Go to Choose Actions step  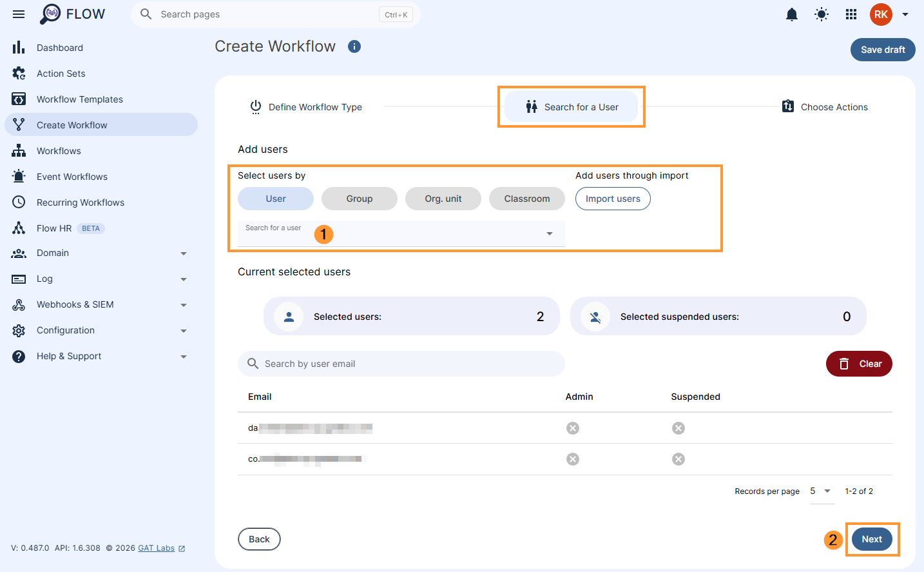825,107
